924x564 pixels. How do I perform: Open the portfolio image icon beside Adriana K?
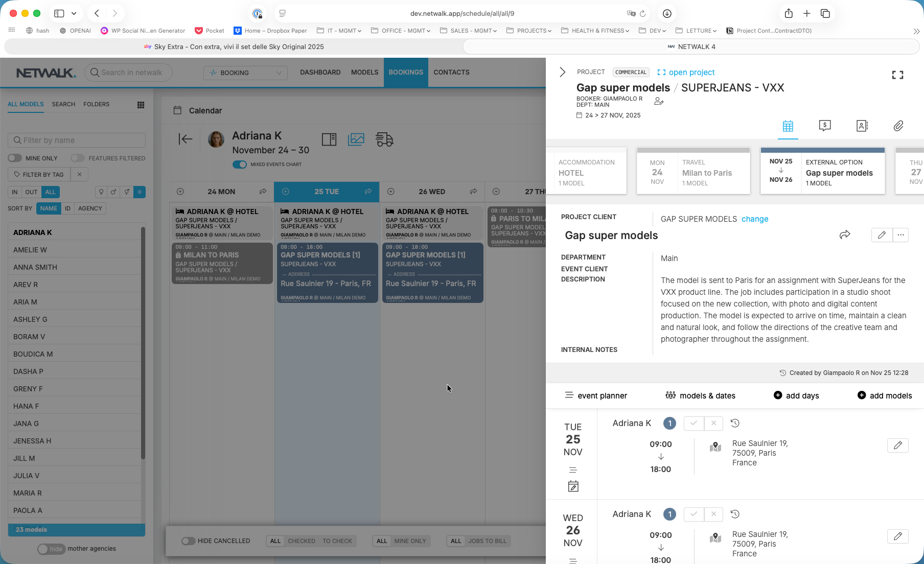point(356,139)
